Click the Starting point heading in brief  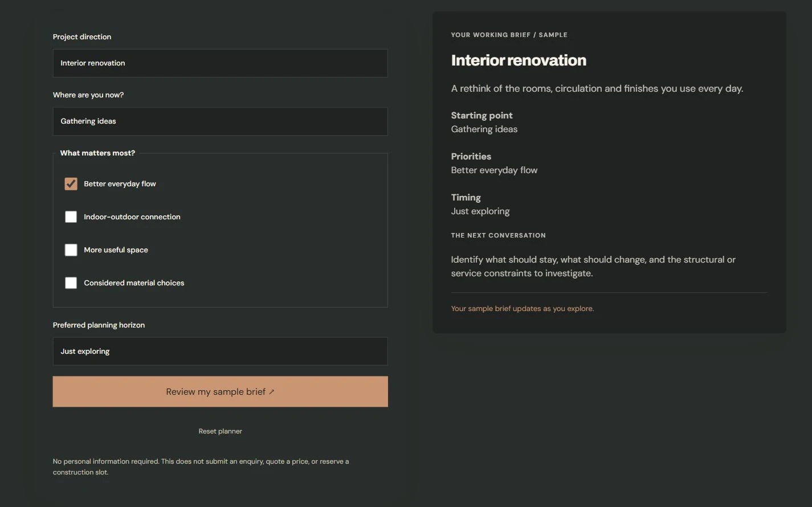(482, 116)
